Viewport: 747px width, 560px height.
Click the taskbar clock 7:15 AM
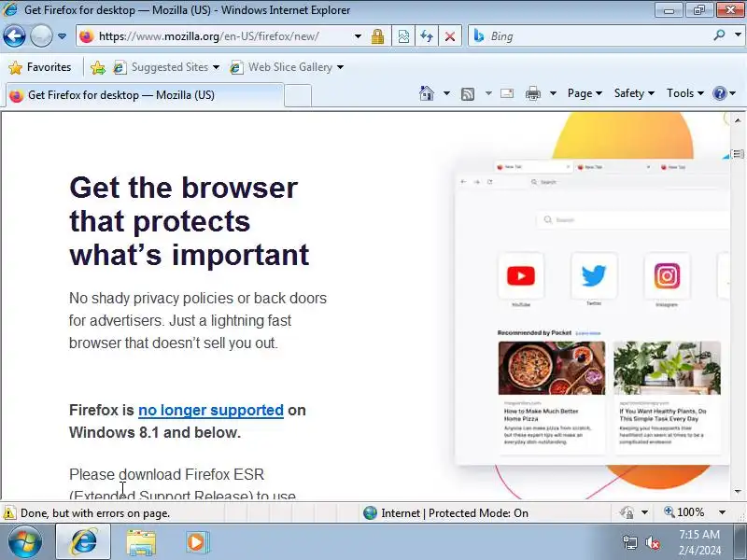coord(698,534)
